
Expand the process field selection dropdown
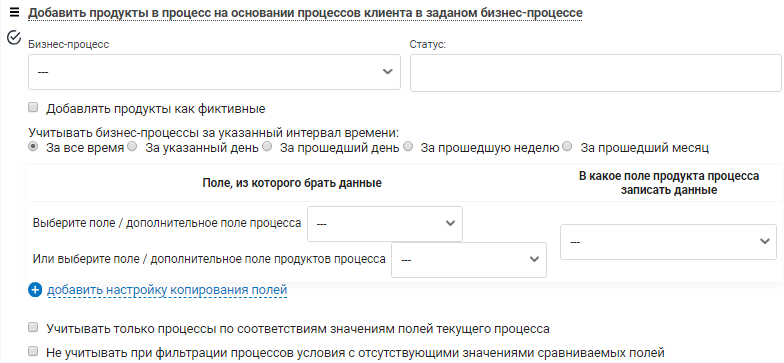[385, 224]
